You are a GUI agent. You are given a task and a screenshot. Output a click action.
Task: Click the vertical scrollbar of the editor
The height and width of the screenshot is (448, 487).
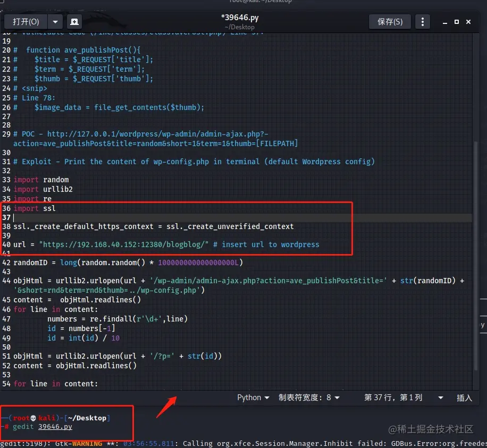(475, 255)
